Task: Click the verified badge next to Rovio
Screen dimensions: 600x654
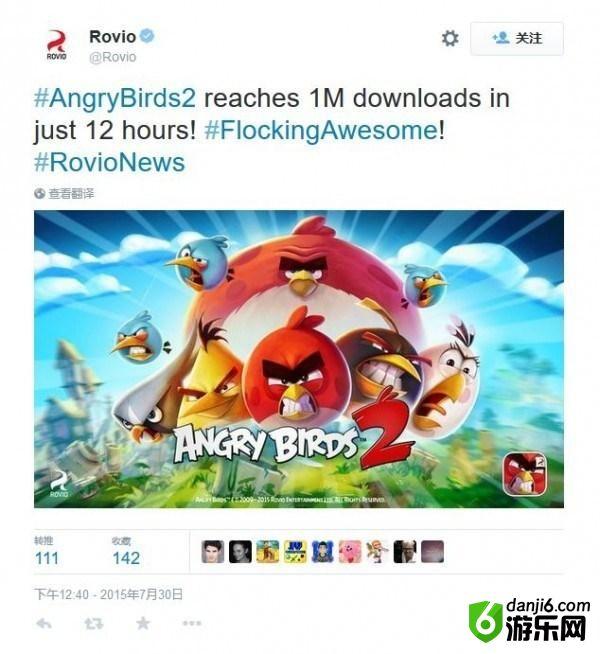Action: click(x=146, y=36)
